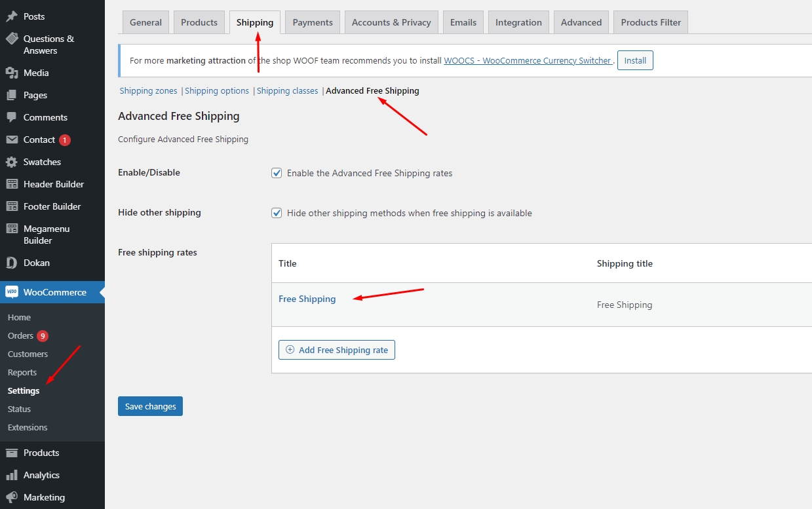Click the Comments speech bubble icon
This screenshot has width=812, height=509.
tap(12, 117)
